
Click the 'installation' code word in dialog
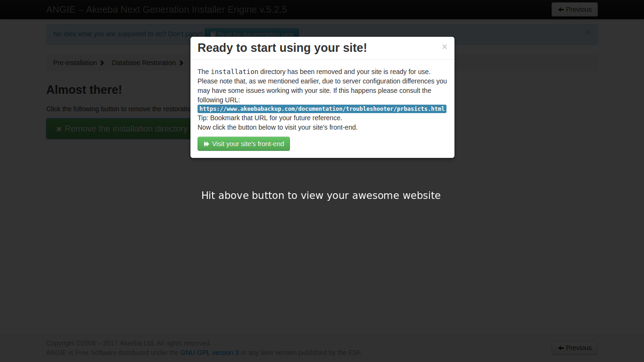tap(234, 72)
